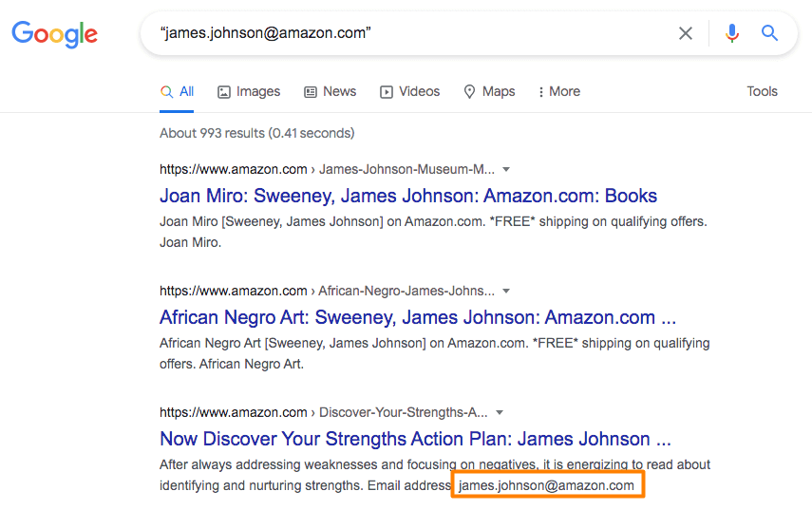Click the Google logo
Viewport: 812px width, 510px height.
(x=54, y=34)
